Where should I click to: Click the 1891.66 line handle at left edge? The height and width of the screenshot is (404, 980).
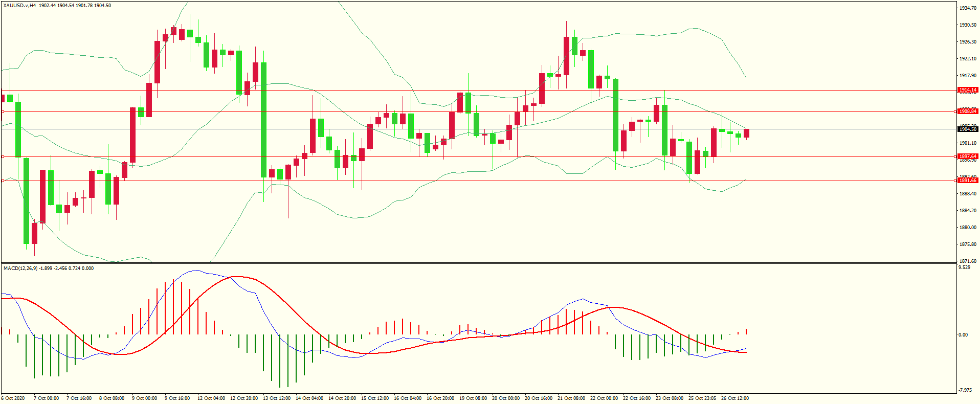pyautogui.click(x=3, y=181)
